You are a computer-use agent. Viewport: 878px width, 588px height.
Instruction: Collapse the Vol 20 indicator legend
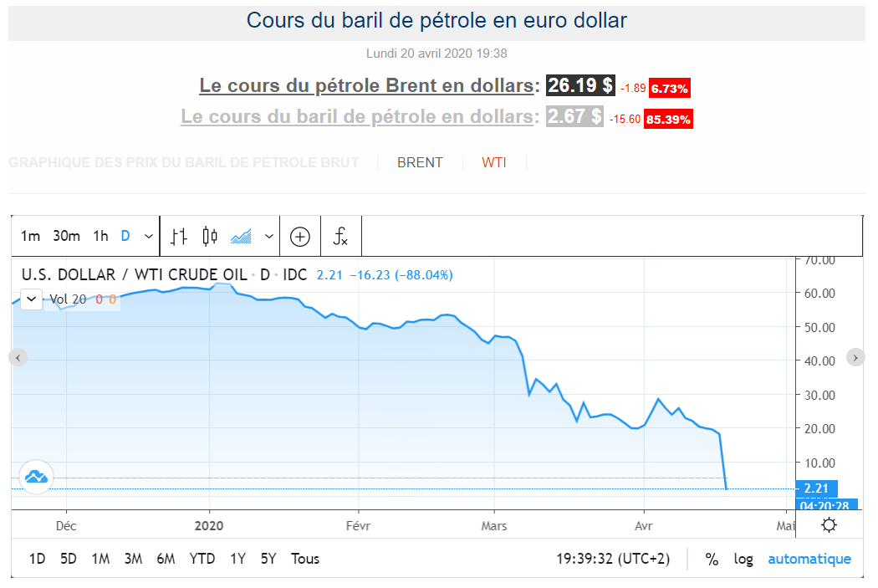31,299
